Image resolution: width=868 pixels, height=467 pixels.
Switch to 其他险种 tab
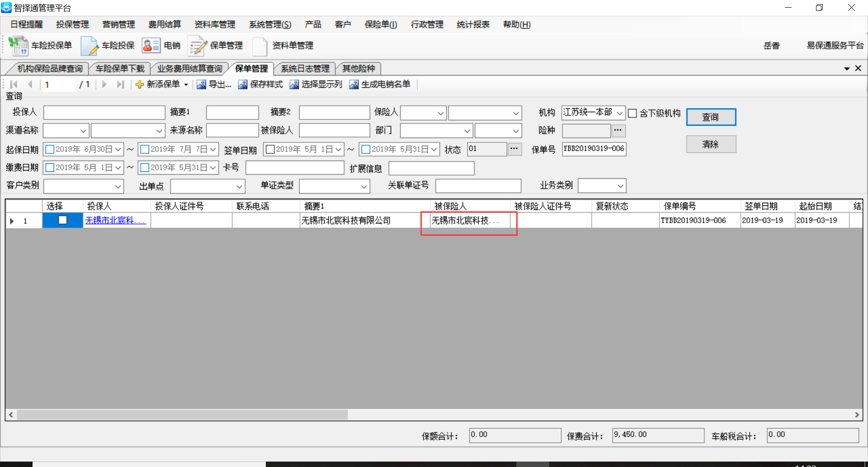pyautogui.click(x=359, y=69)
